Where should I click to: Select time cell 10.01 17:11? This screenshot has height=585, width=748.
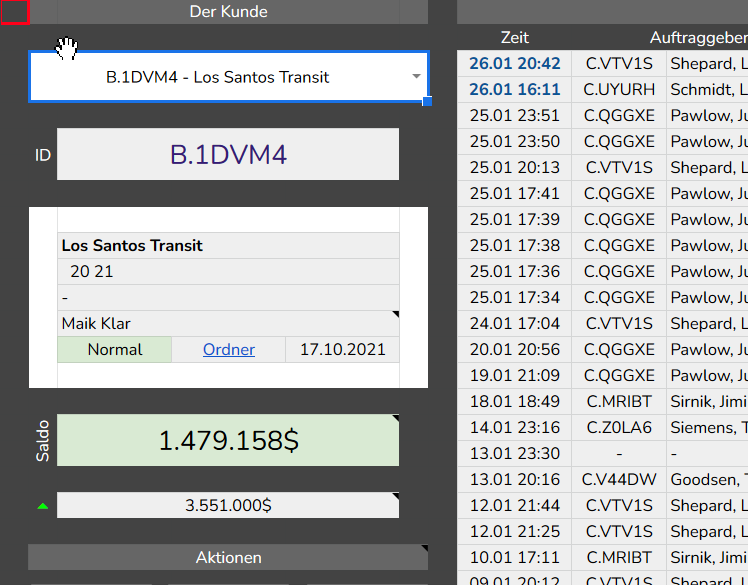point(514,557)
